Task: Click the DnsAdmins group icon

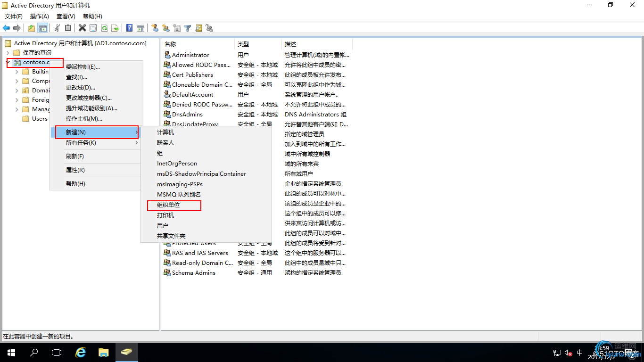Action: 167,114
